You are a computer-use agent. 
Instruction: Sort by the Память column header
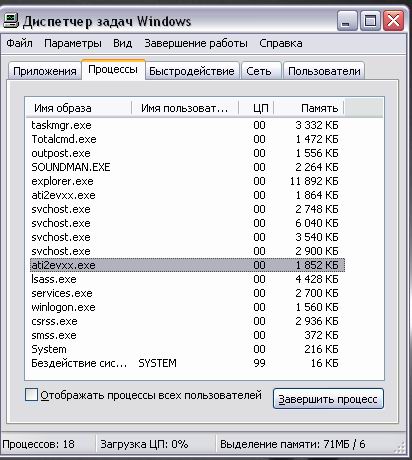(309, 108)
